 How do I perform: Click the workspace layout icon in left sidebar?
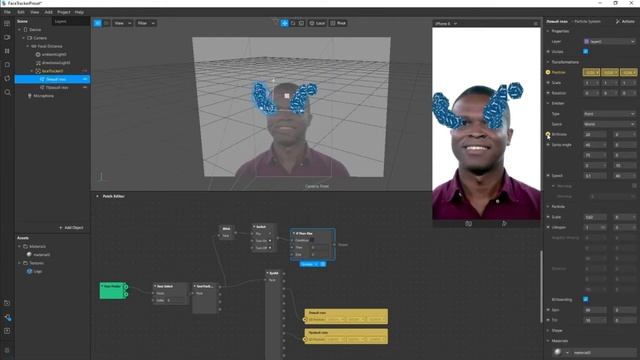(7, 24)
